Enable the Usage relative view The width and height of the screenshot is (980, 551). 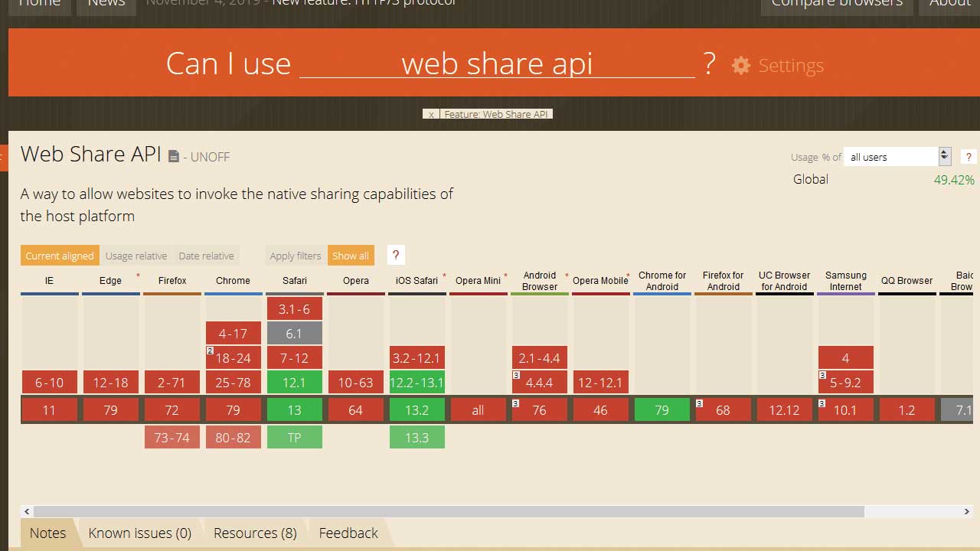136,255
